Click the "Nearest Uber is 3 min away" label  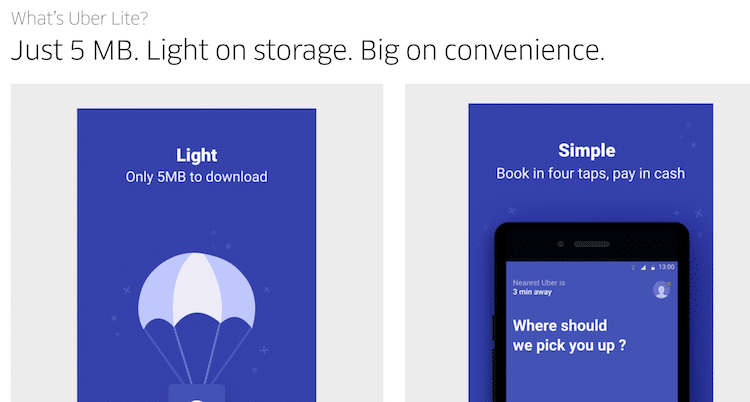(x=539, y=287)
